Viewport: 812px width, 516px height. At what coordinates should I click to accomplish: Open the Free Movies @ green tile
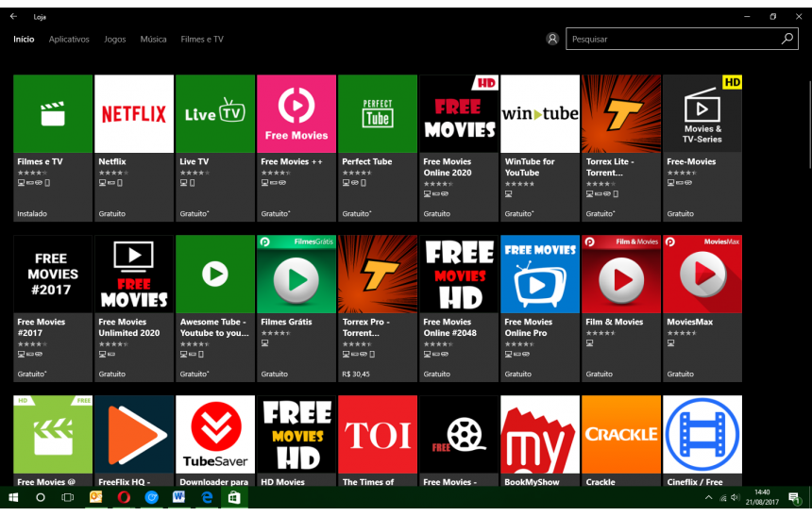[x=53, y=441]
